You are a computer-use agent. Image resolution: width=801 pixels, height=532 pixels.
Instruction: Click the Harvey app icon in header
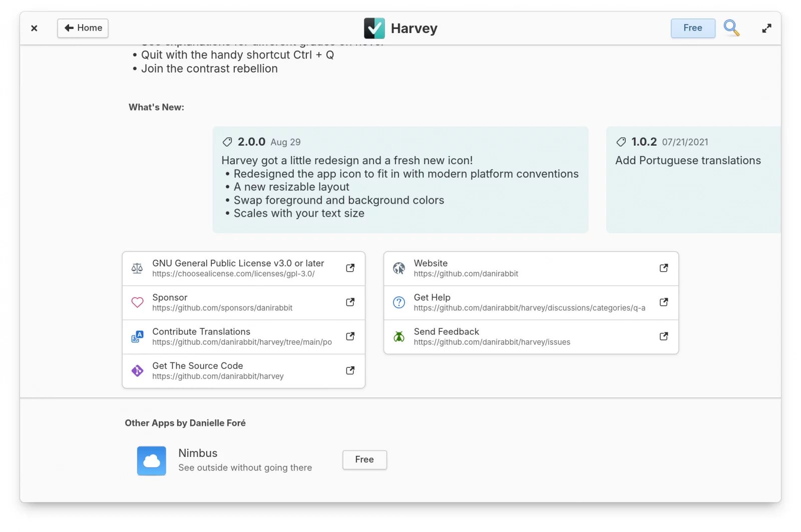[374, 29]
